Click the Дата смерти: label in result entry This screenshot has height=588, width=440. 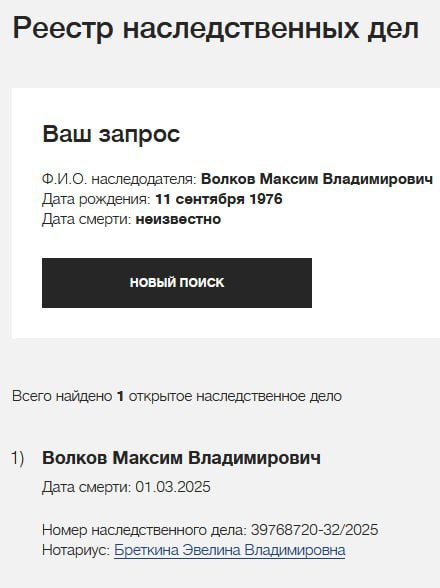87,487
